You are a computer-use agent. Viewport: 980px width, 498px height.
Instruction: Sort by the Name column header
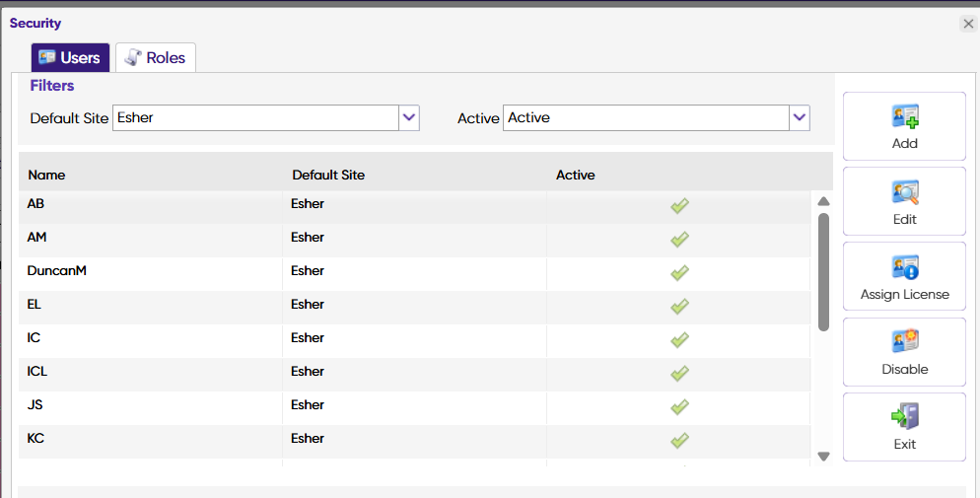pyautogui.click(x=46, y=175)
